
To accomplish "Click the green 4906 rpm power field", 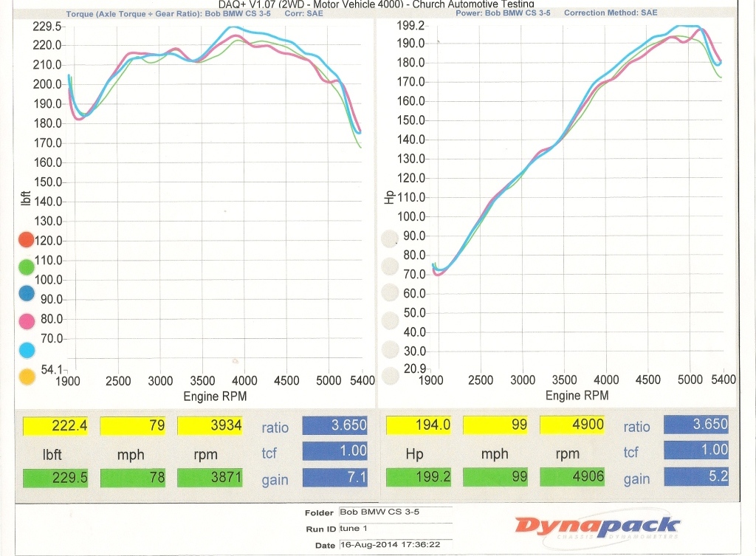I will coord(572,477).
